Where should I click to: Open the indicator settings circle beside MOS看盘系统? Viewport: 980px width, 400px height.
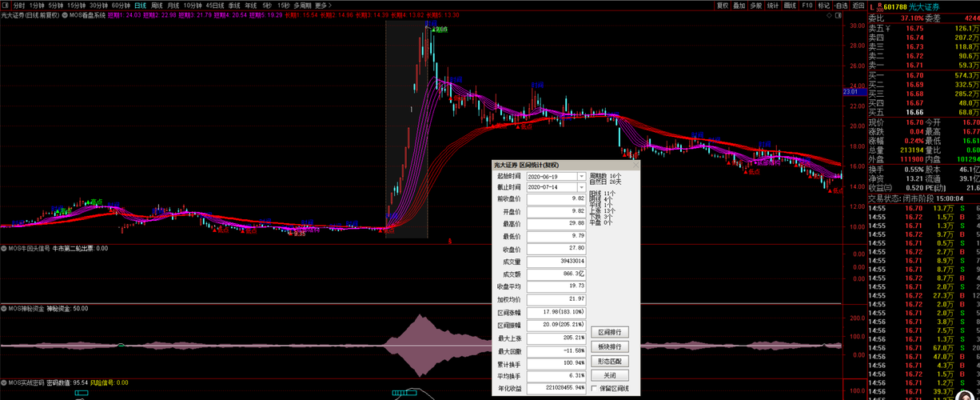click(x=65, y=14)
